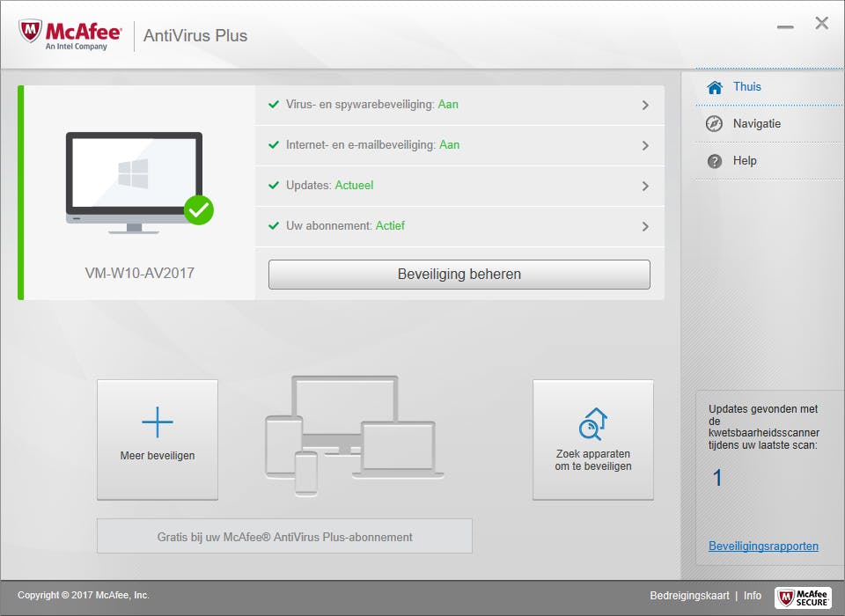This screenshot has width=845, height=616.
Task: Click the VM-W10-AV2017 computer name
Action: click(x=140, y=273)
